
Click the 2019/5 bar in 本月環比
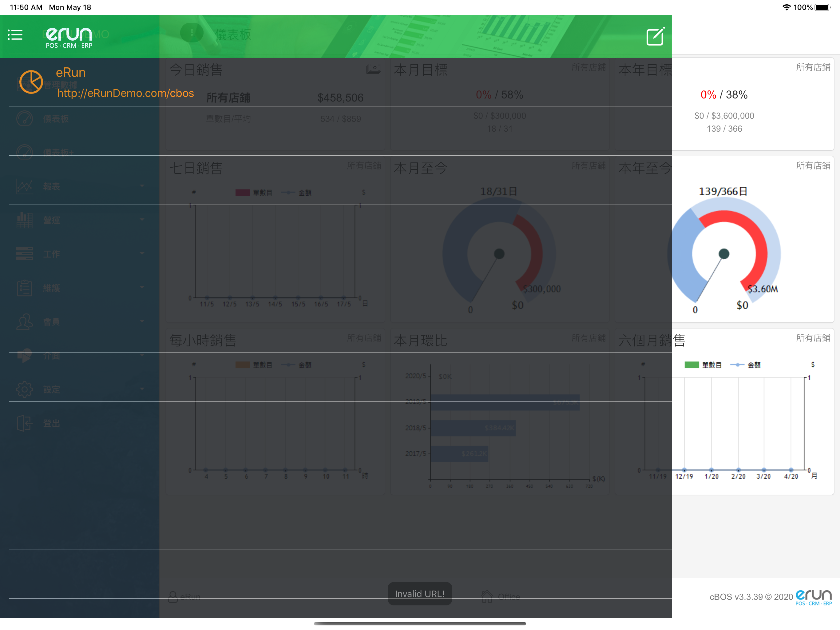click(505, 402)
